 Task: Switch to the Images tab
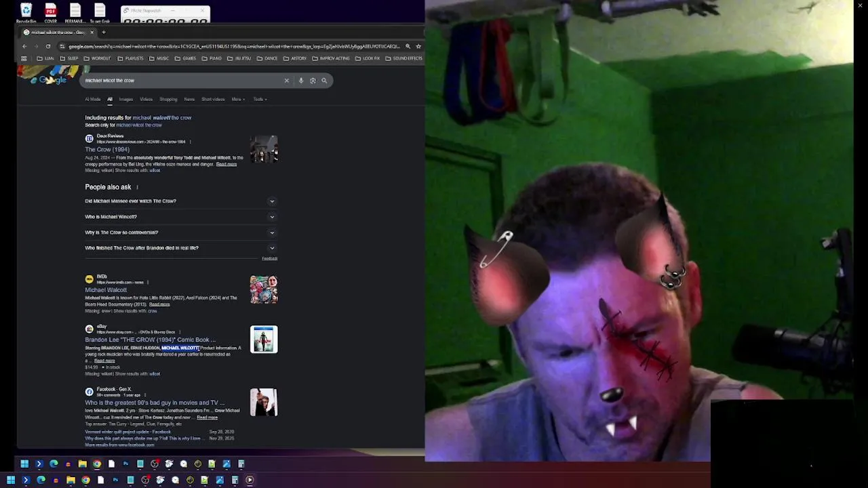[x=126, y=100]
